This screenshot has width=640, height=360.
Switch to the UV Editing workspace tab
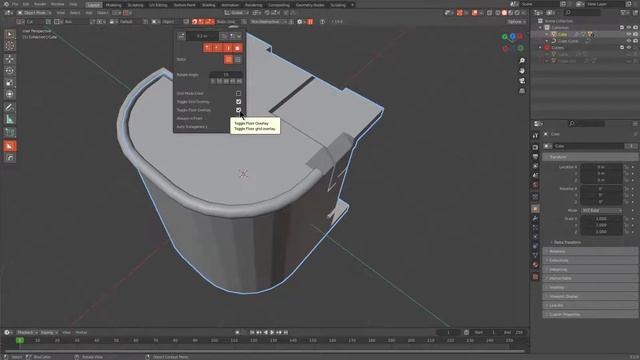tap(158, 5)
